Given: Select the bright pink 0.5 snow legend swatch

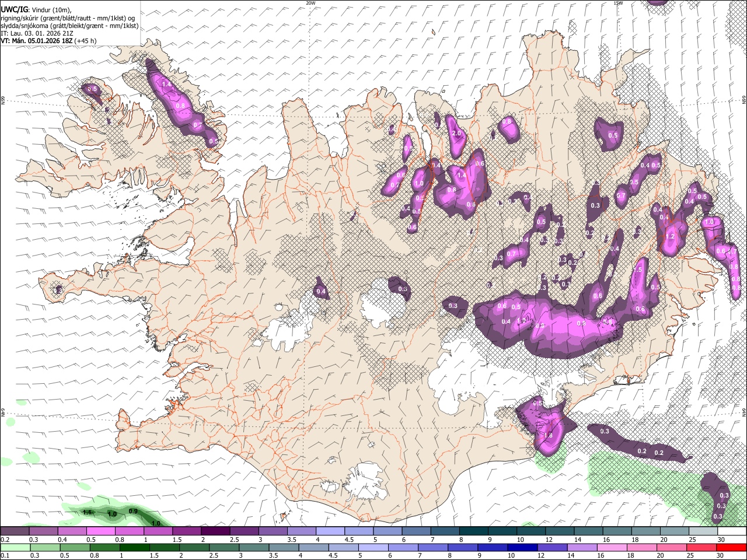Looking at the screenshot, I should 100,531.
